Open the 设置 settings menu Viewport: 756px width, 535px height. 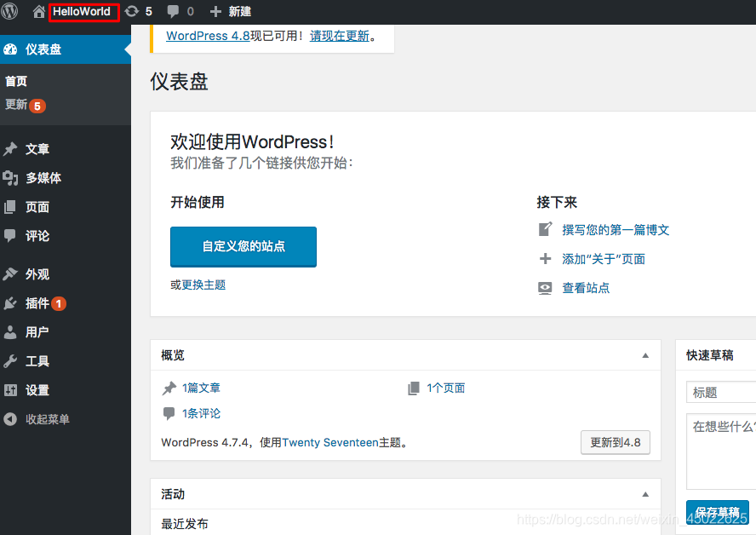[37, 390]
